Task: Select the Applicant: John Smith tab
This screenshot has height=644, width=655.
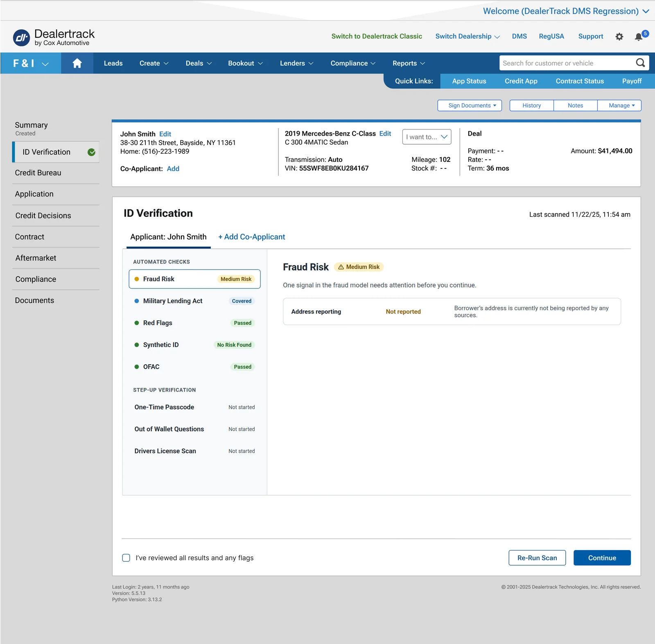Action: (x=168, y=237)
